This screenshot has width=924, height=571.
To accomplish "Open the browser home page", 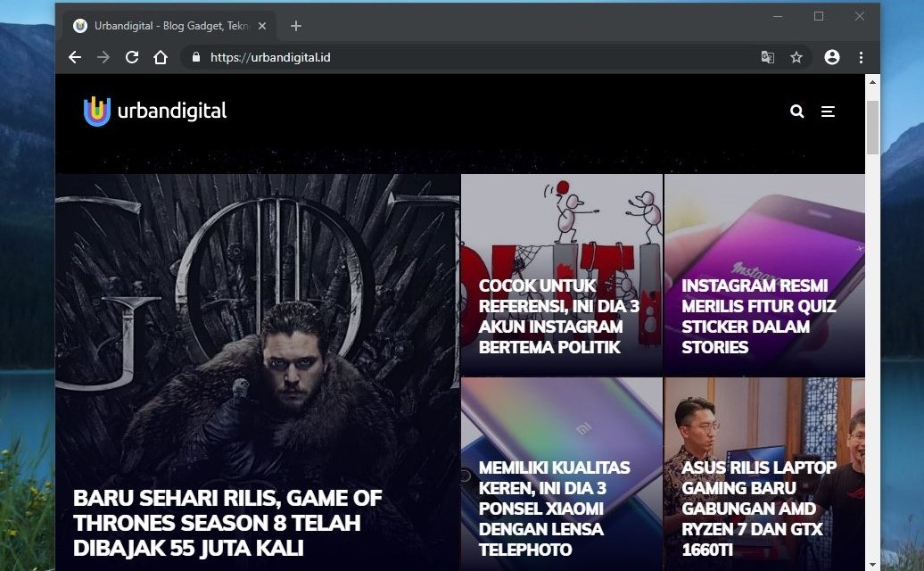I will [161, 57].
